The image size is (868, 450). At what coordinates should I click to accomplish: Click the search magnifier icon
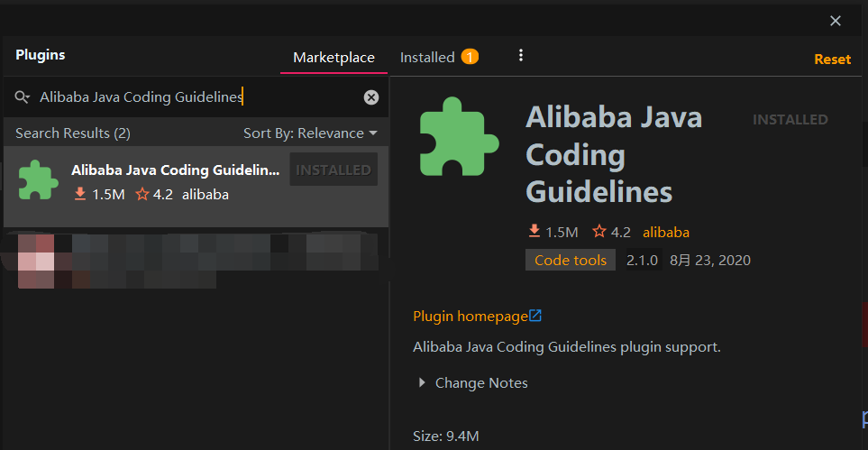[x=23, y=97]
